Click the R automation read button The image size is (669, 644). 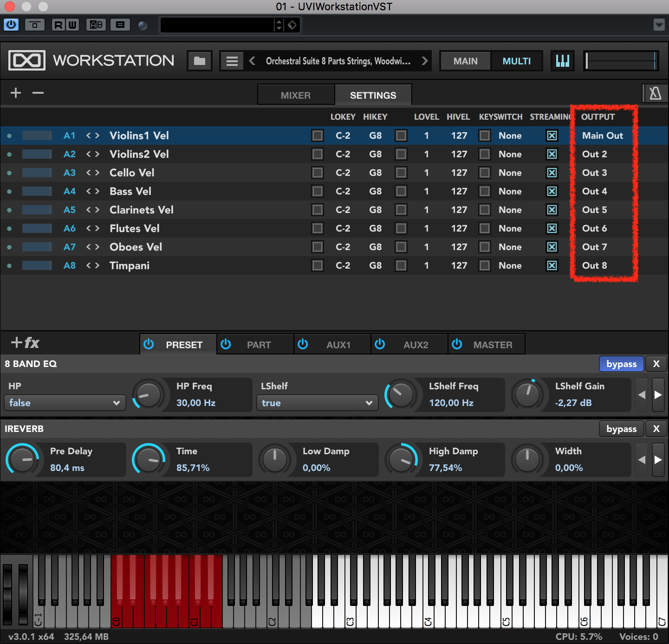tap(58, 25)
